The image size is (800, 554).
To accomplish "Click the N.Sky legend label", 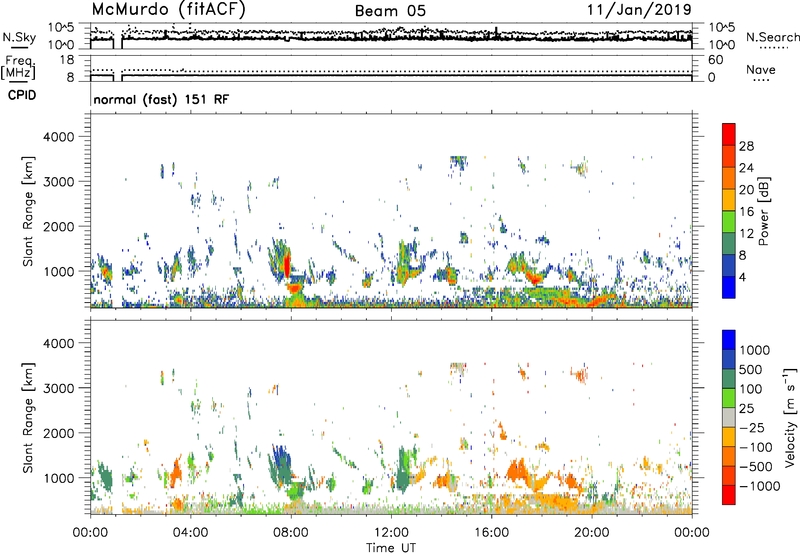I will [x=19, y=37].
